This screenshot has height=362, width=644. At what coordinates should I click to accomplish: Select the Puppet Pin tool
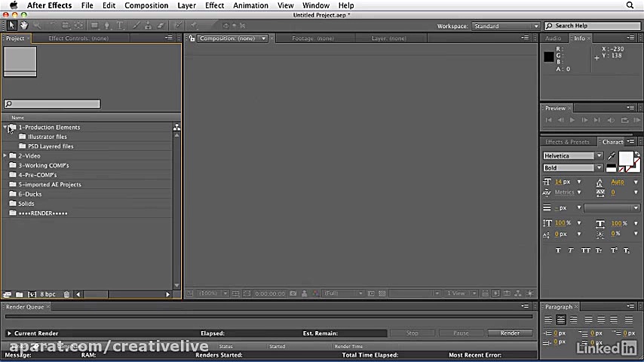194,26
